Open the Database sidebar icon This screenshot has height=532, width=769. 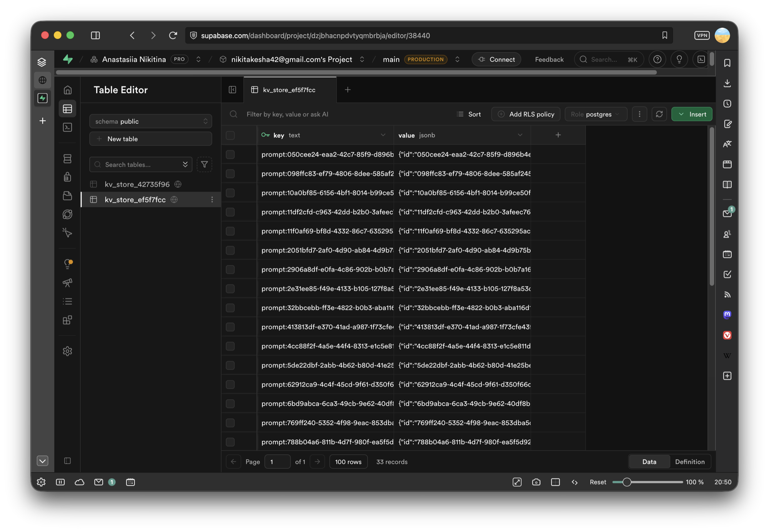click(68, 158)
